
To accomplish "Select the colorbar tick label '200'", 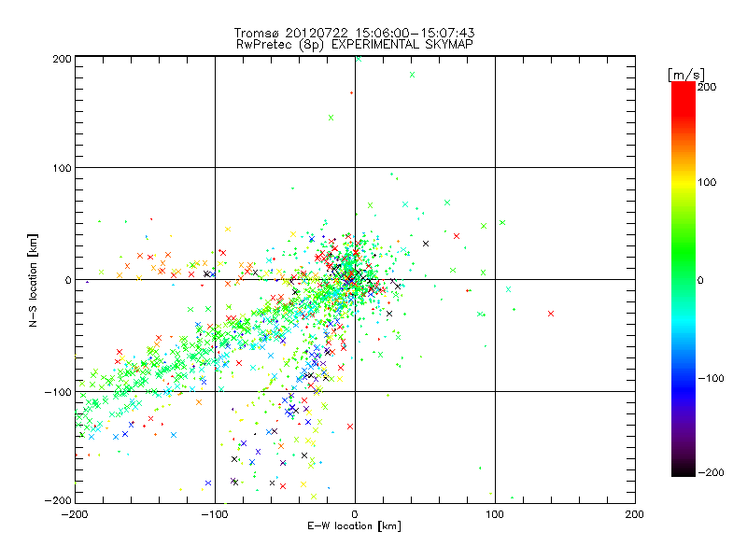I will (x=707, y=87).
